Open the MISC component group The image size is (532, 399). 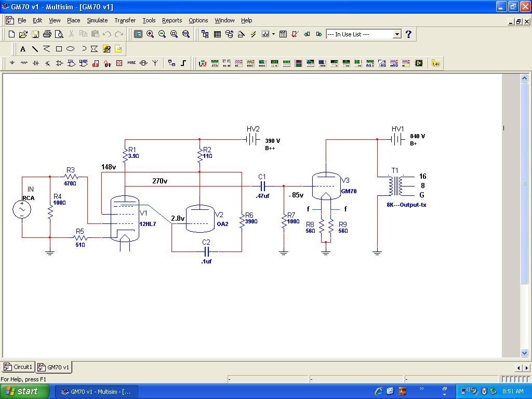(131, 63)
